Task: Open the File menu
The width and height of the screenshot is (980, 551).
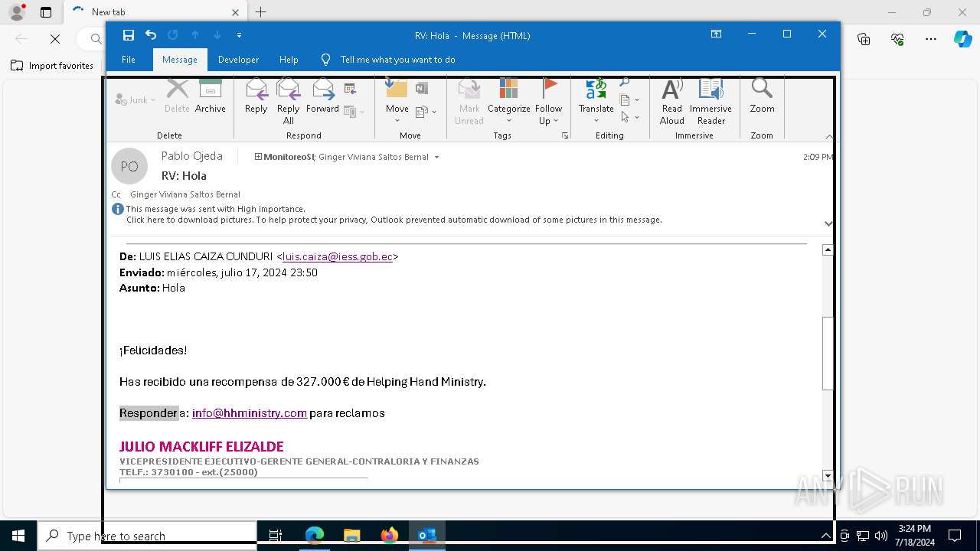Action: 129,60
